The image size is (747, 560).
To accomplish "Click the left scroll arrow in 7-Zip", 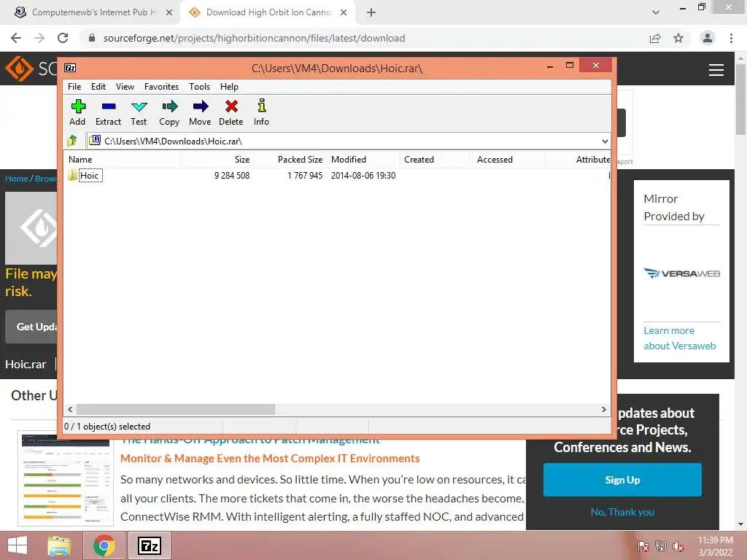I will [x=70, y=409].
